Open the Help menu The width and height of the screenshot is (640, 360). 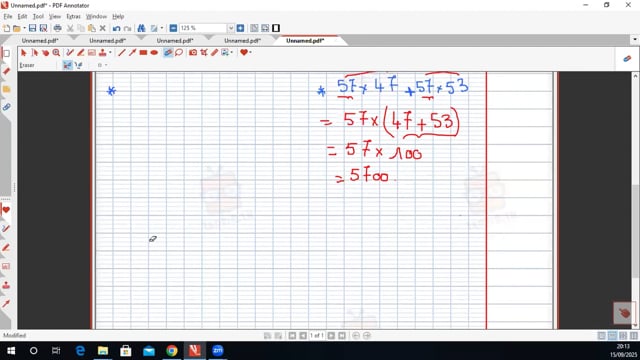118,16
